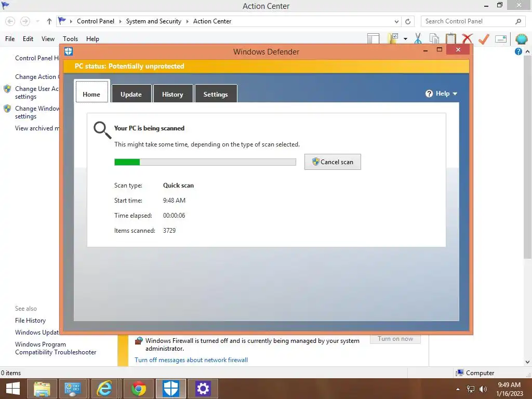Open the Tools menu
The width and height of the screenshot is (532, 399).
pyautogui.click(x=70, y=39)
